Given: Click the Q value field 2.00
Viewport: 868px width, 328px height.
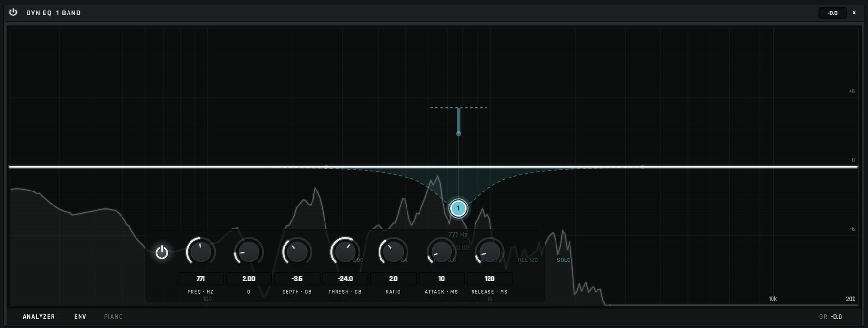Looking at the screenshot, I should pos(249,279).
